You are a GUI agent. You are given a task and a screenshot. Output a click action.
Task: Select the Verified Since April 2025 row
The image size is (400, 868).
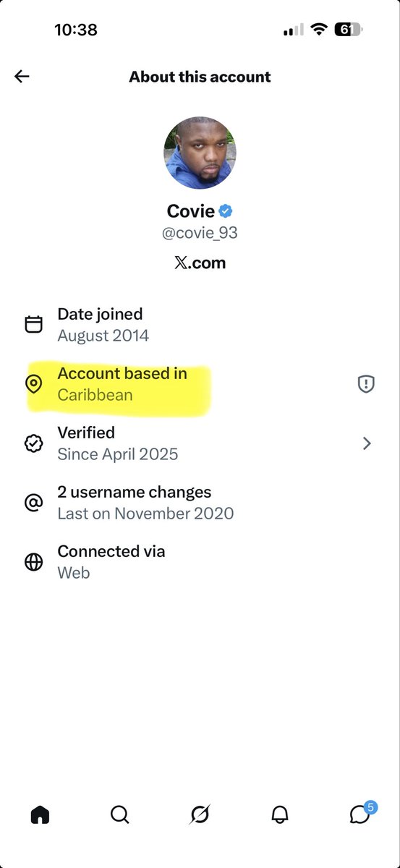(200, 443)
